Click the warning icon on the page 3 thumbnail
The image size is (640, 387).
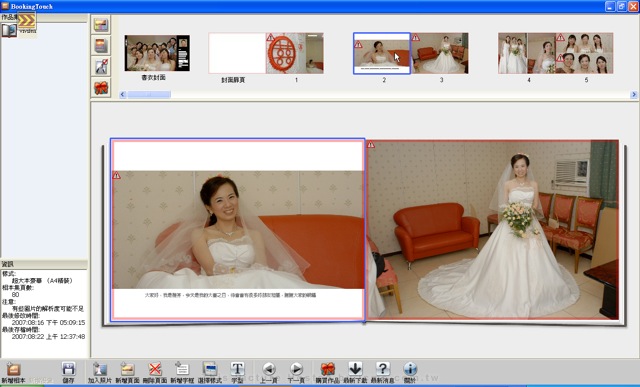click(416, 38)
